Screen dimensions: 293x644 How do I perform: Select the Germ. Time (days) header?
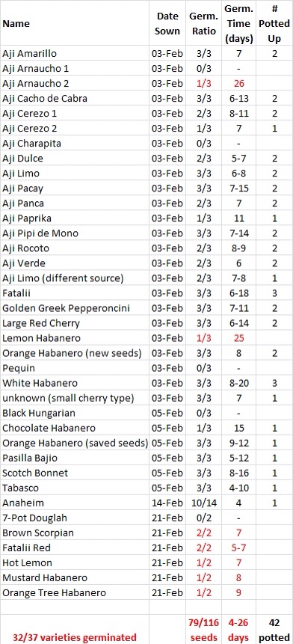(239, 23)
